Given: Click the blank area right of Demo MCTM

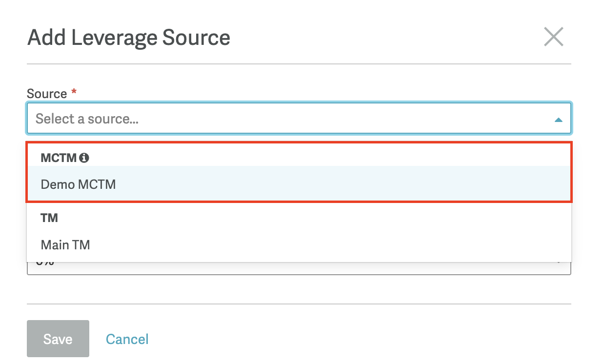Looking at the screenshot, I should [x=342, y=185].
